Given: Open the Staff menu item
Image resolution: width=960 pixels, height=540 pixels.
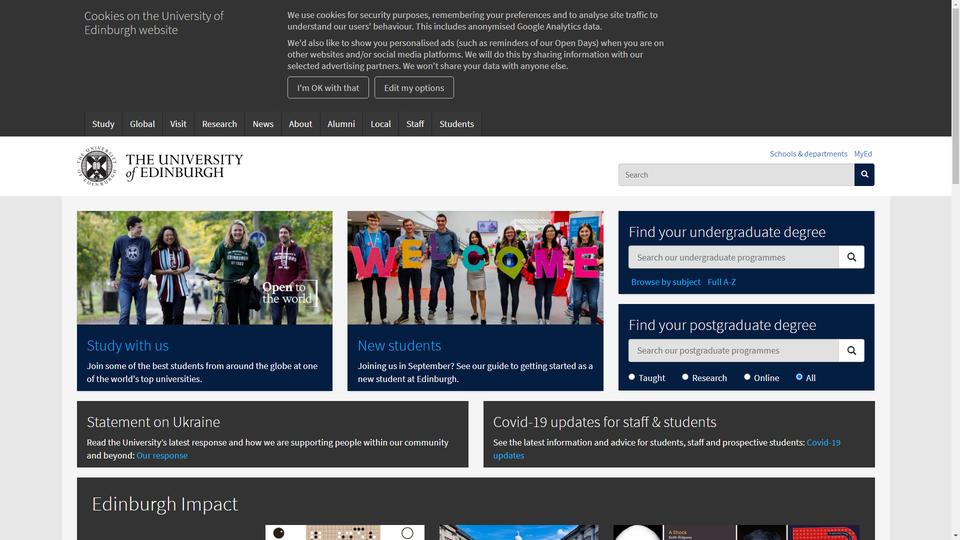Looking at the screenshot, I should tap(414, 124).
